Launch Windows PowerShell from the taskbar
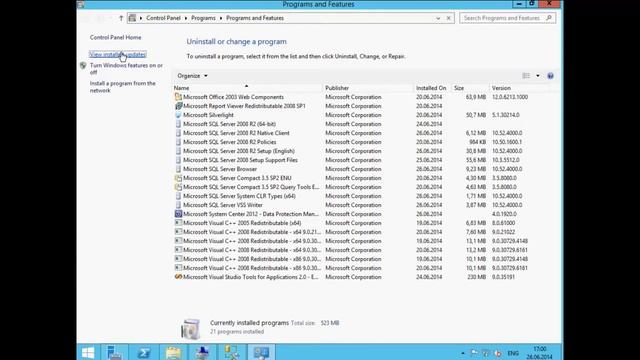Image resolution: width=640 pixels, height=360 pixels. coord(144,352)
